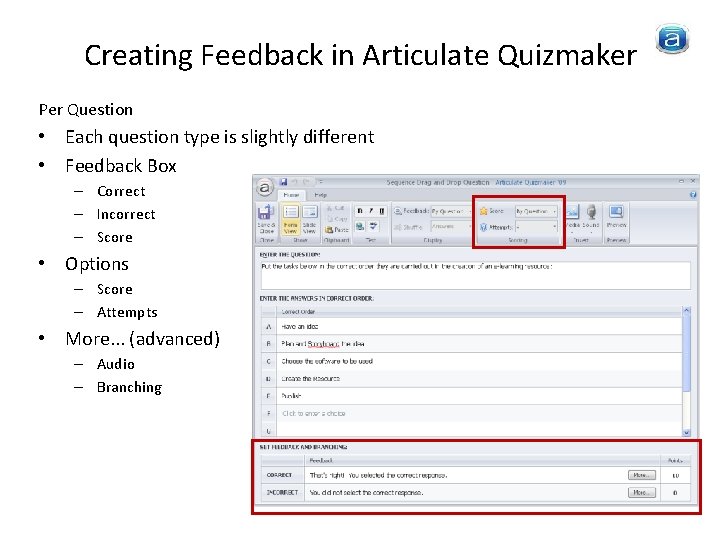Select answer row C 'Choose the software to be used'
This screenshot has width=720, height=540.
click(472, 361)
